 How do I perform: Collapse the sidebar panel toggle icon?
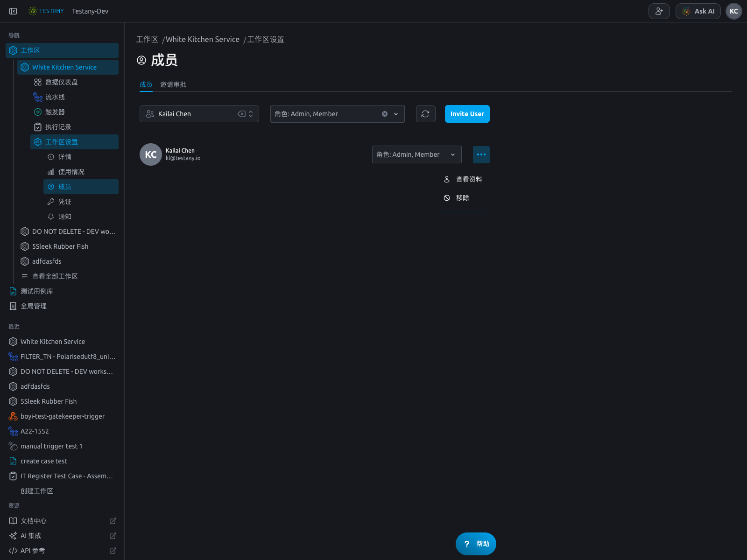pos(13,11)
